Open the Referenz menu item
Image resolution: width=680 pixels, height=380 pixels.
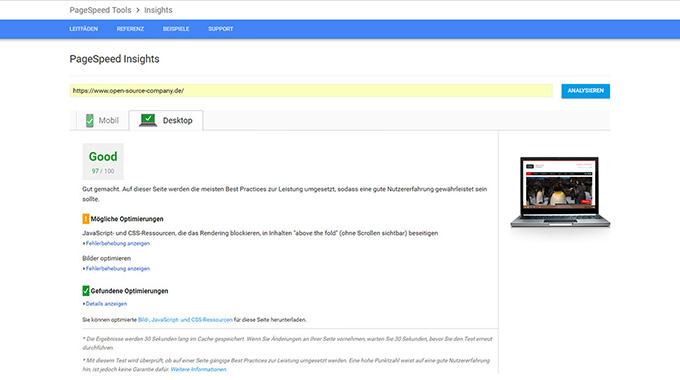(130, 29)
